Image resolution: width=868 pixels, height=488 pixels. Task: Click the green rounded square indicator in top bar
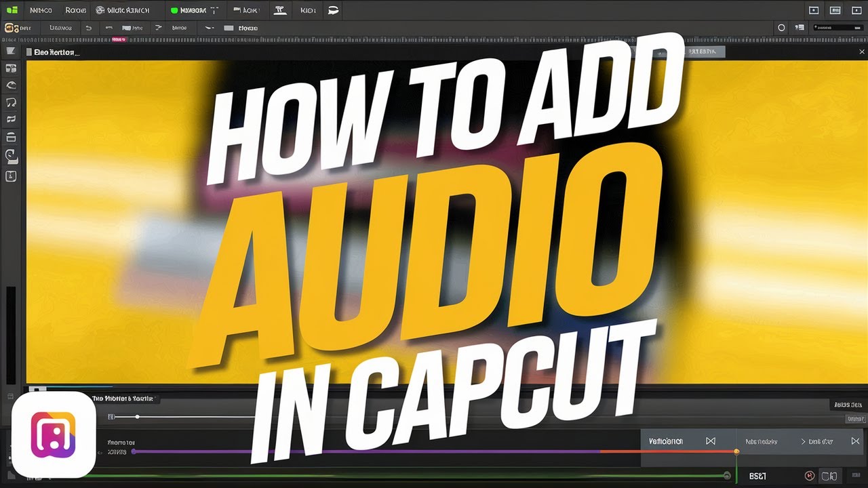[x=174, y=10]
